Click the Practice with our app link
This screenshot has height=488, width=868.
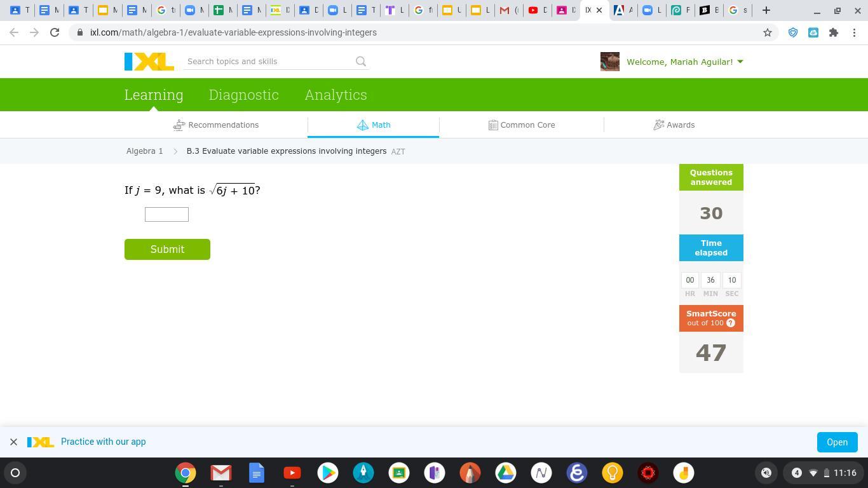(x=104, y=442)
